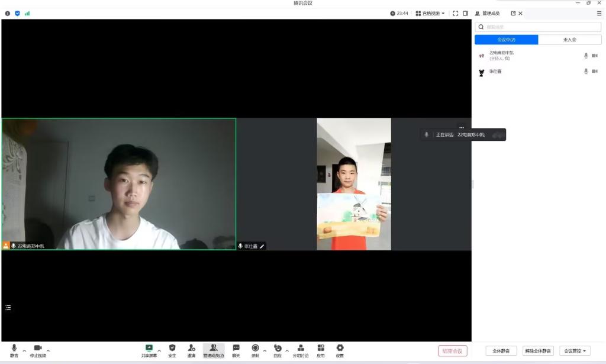Open meeting 设置 gear
The height and width of the screenshot is (364, 606).
coord(340,350)
